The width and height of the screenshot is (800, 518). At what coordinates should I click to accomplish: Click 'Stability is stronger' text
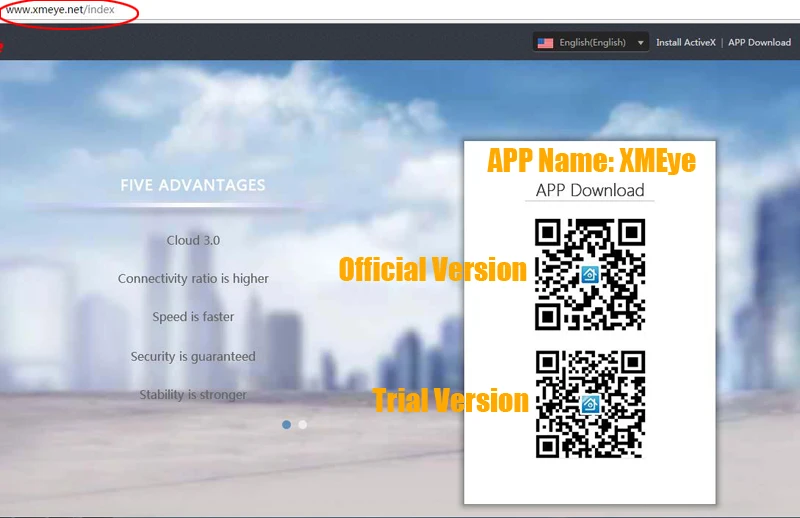tap(193, 394)
